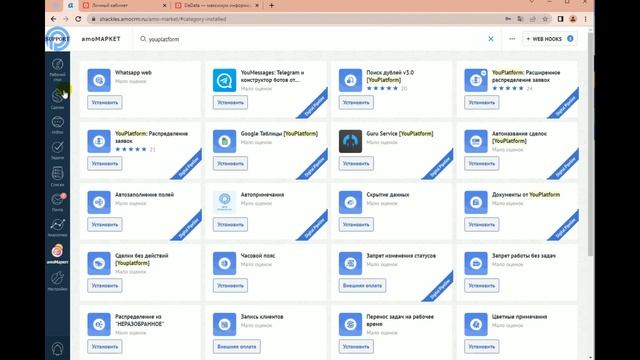Reload the current page
The height and width of the screenshot is (360, 640).
tap(78, 19)
